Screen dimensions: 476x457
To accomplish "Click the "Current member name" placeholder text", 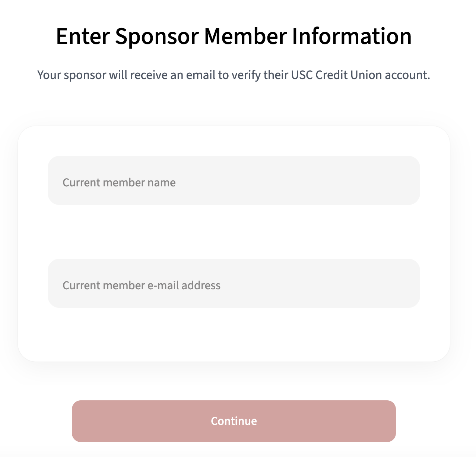I will [119, 182].
